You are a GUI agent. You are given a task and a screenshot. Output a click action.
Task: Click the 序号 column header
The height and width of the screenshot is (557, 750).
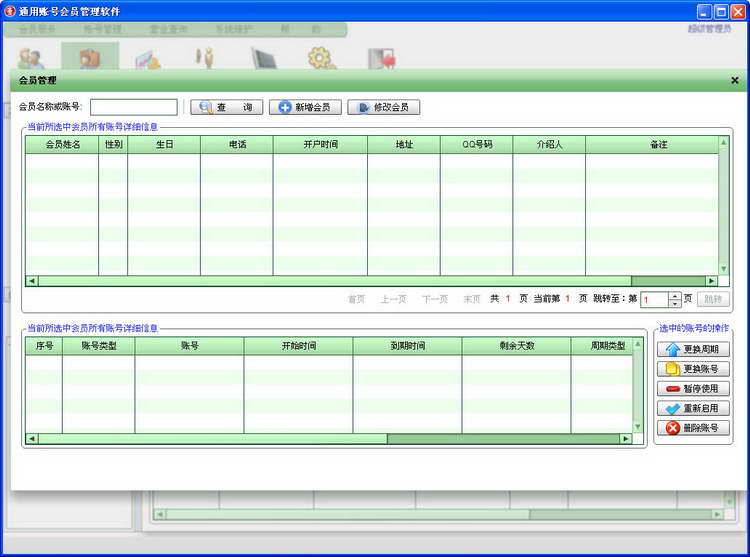[44, 346]
